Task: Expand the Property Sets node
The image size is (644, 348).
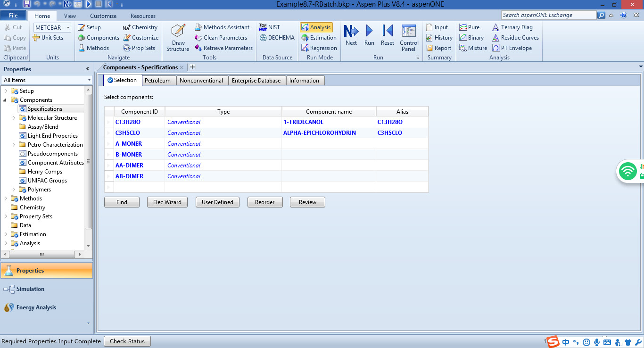Action: coord(6,216)
